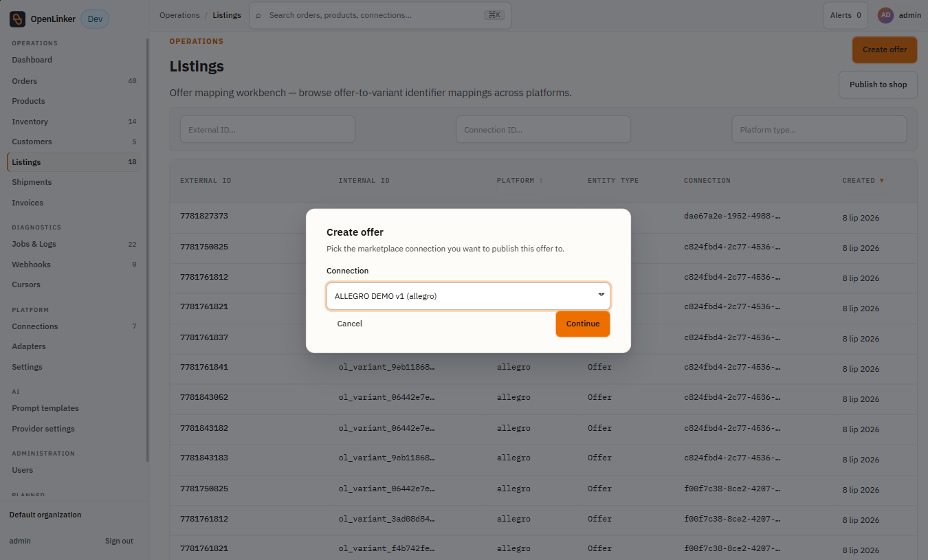Viewport: 928px width, 560px height.
Task: Click Sign out link
Action: (x=119, y=541)
